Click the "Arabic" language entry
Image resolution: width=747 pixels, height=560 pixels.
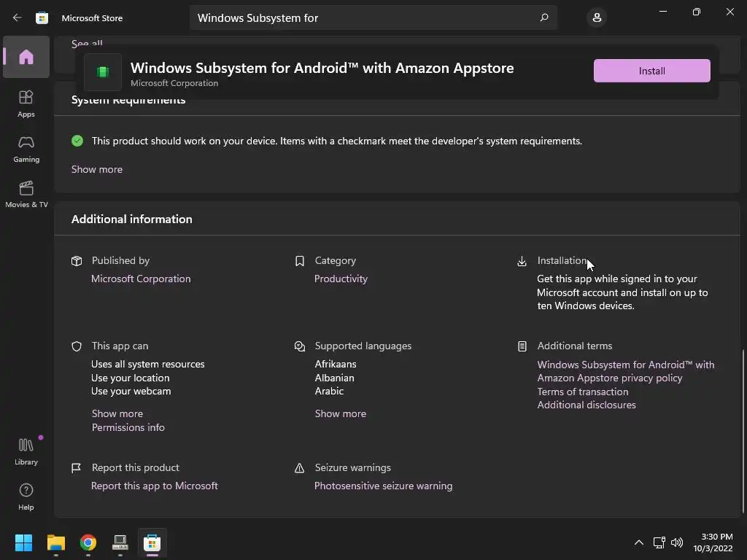[x=329, y=392]
